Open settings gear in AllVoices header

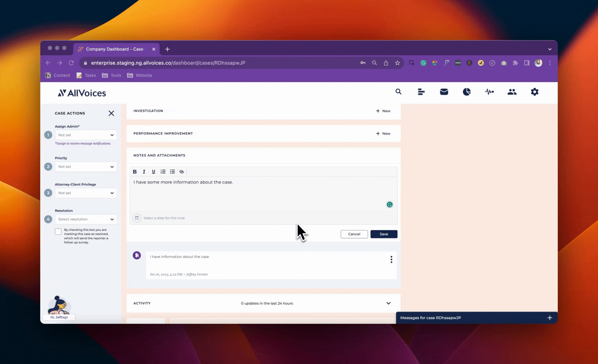(x=535, y=92)
